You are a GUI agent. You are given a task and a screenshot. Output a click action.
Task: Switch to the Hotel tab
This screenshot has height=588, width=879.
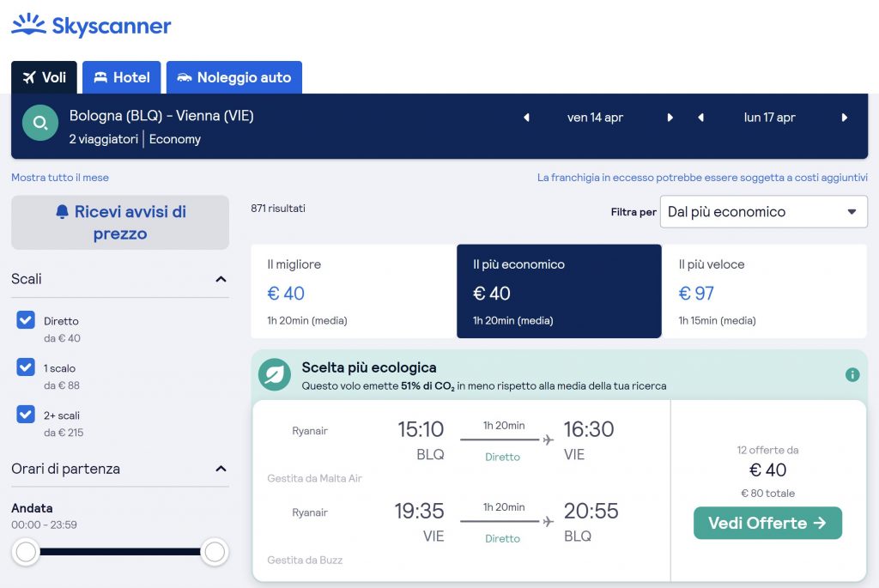[x=122, y=77]
